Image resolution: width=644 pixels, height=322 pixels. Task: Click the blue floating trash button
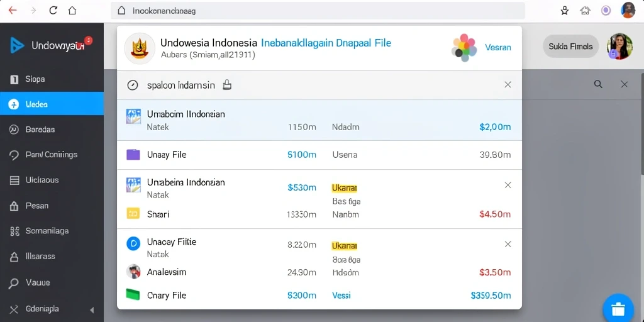(x=618, y=308)
